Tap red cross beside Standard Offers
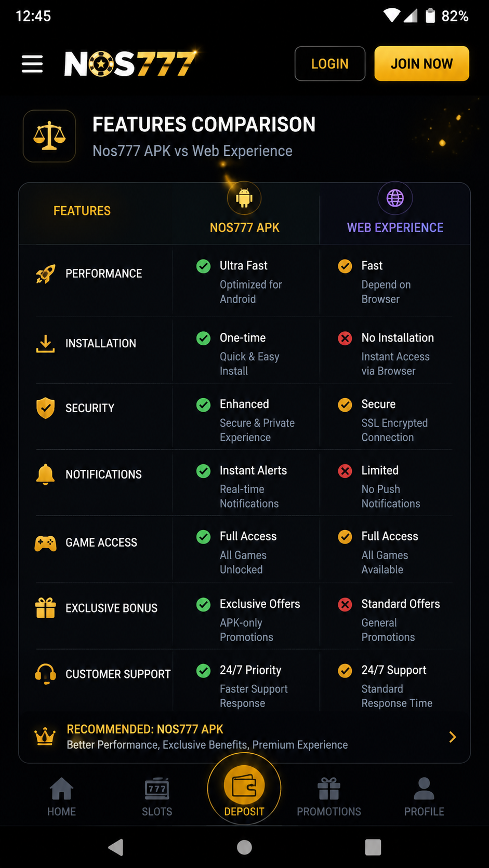Screen dimensions: 489x868 coord(345,604)
